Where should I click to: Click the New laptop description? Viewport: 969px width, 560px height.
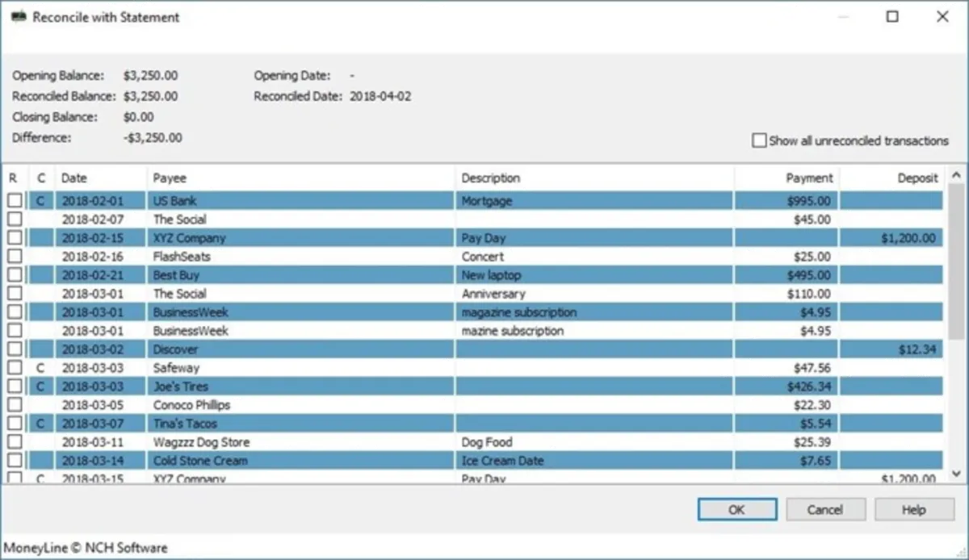click(x=490, y=275)
